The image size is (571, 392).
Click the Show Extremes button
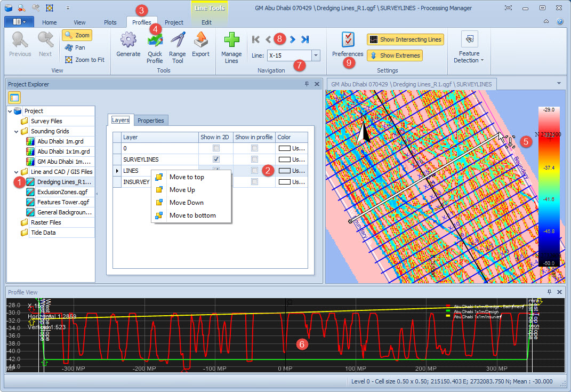(x=395, y=55)
